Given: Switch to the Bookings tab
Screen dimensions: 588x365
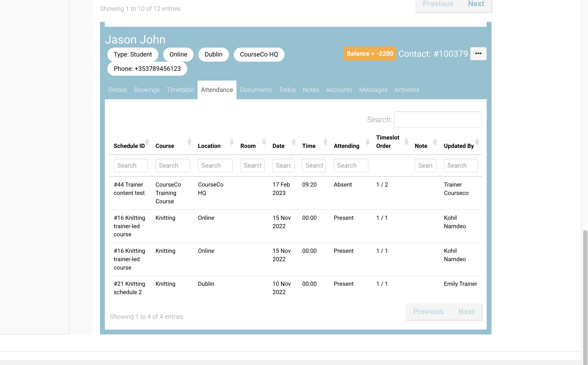Looking at the screenshot, I should [146, 90].
